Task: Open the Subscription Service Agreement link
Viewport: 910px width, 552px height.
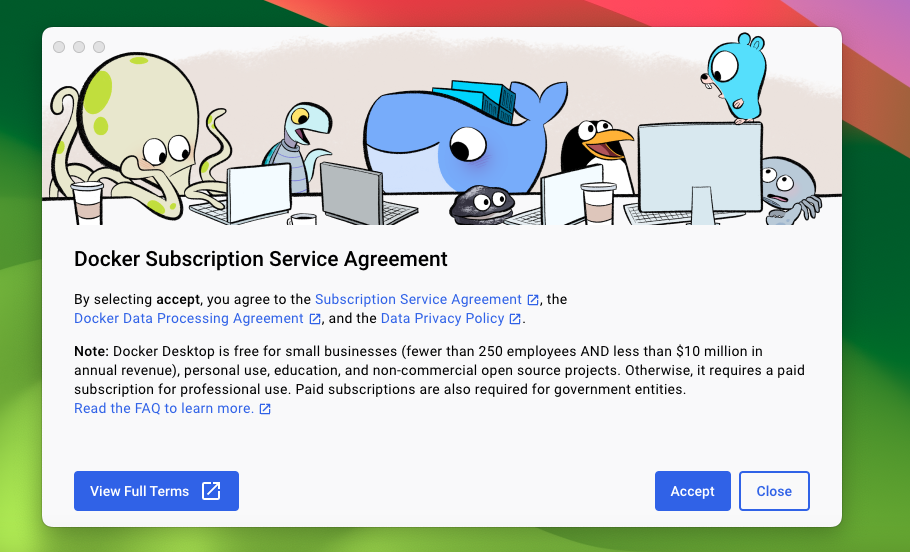Action: point(418,300)
